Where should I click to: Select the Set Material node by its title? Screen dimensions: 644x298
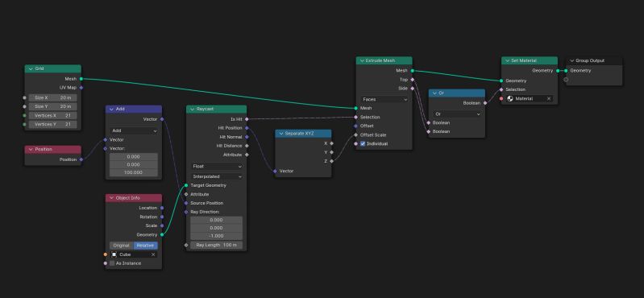click(x=525, y=60)
